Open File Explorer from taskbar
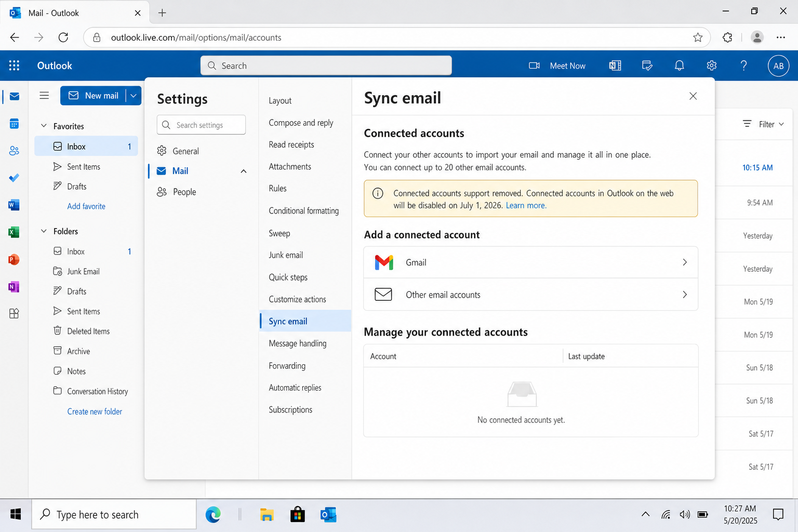This screenshot has height=532, width=798. coord(267,514)
